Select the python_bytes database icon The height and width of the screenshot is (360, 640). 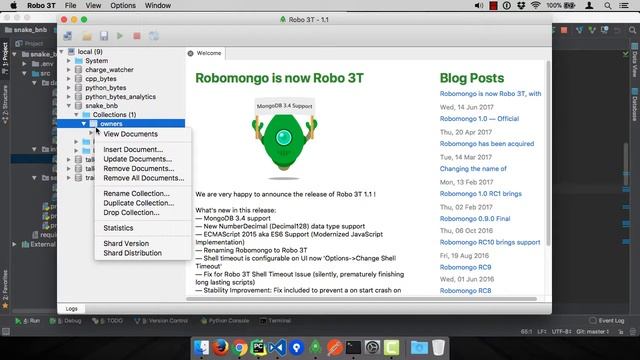pos(78,88)
